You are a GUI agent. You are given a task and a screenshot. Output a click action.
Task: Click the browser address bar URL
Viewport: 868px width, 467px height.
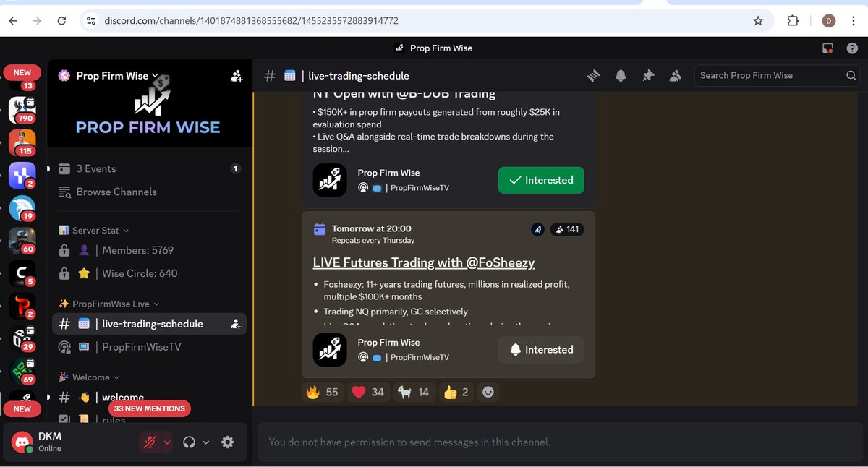(x=251, y=21)
